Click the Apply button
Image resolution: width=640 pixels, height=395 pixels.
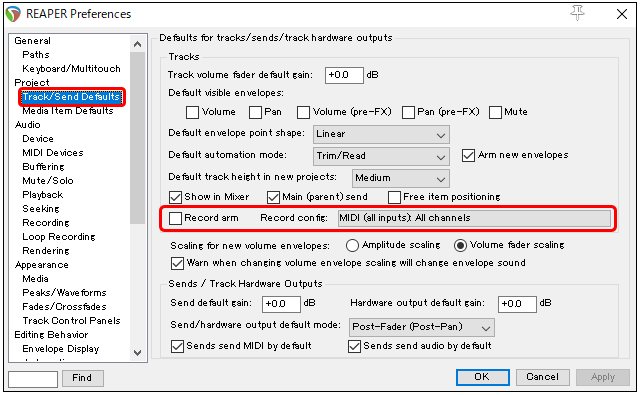click(603, 377)
